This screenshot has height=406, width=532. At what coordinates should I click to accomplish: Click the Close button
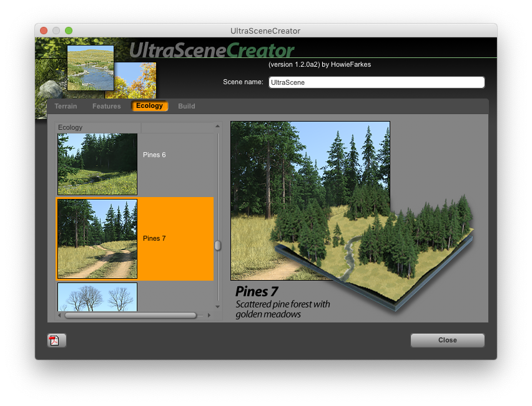[448, 341]
